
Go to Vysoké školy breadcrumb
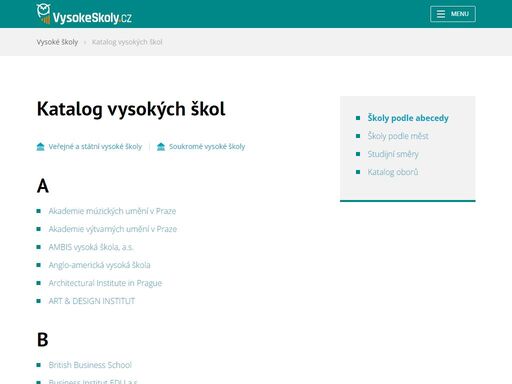(57, 42)
